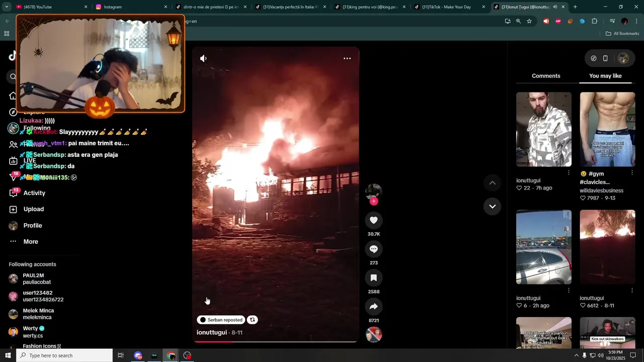Open the Chrome three-dot menu

coord(636,21)
